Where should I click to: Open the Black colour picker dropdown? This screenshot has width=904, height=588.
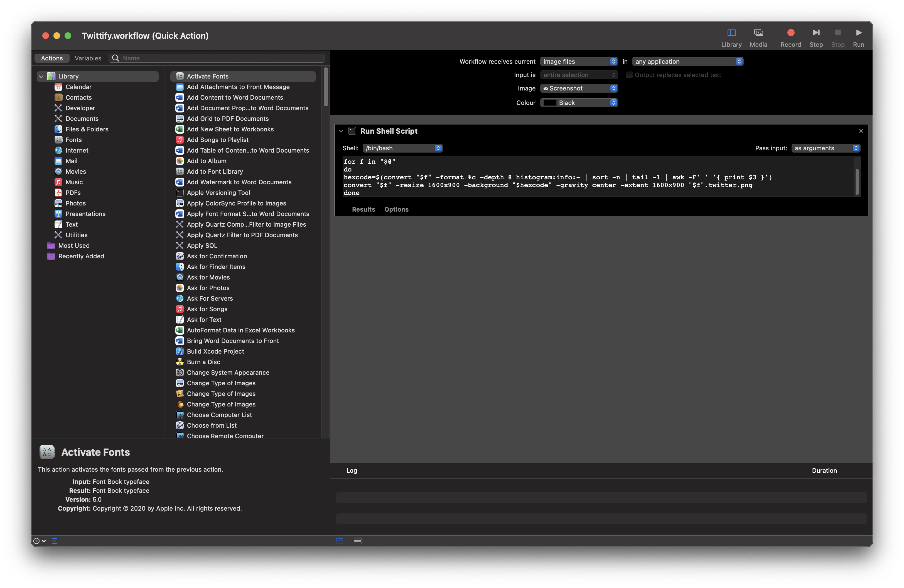pyautogui.click(x=578, y=103)
